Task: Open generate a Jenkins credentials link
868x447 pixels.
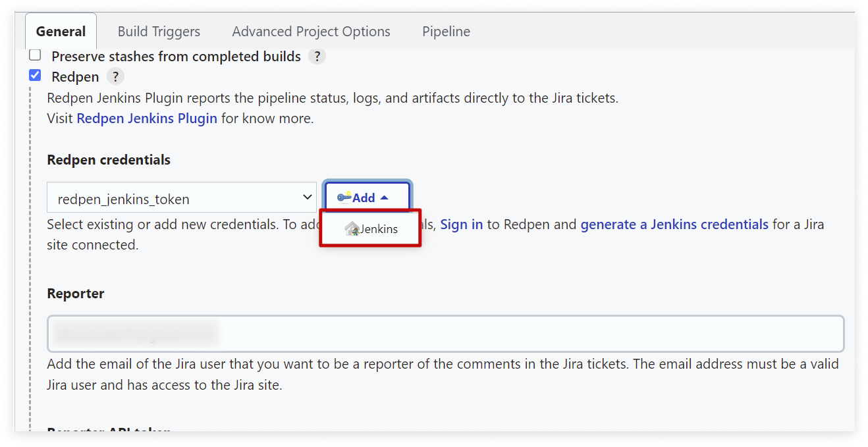Action: [674, 224]
